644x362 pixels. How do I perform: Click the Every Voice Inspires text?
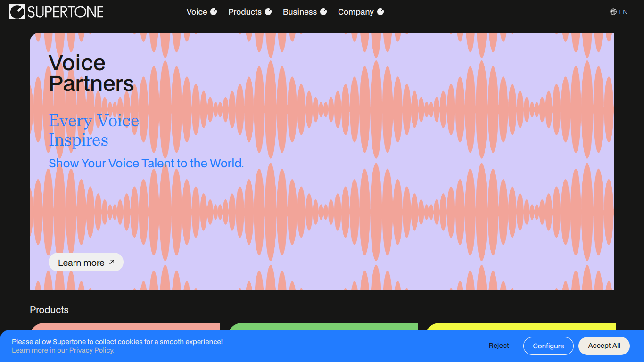pos(94,130)
